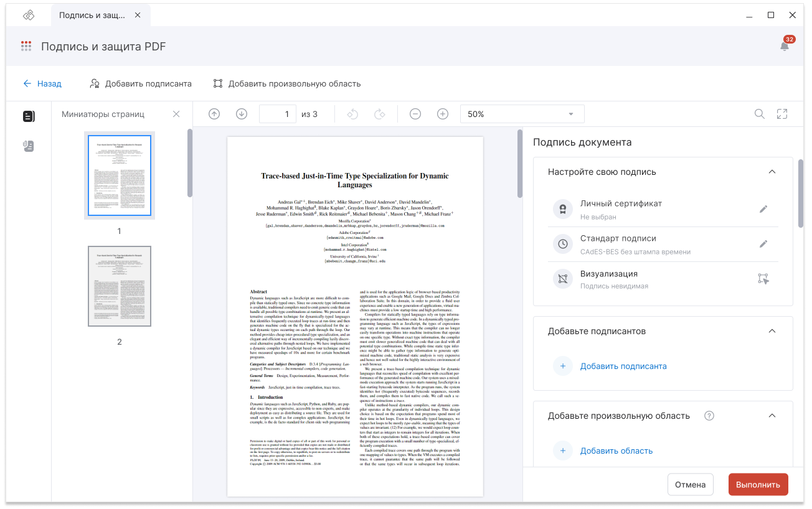This screenshot has width=812, height=509.
Task: Open document search magnifier icon
Action: click(x=760, y=114)
